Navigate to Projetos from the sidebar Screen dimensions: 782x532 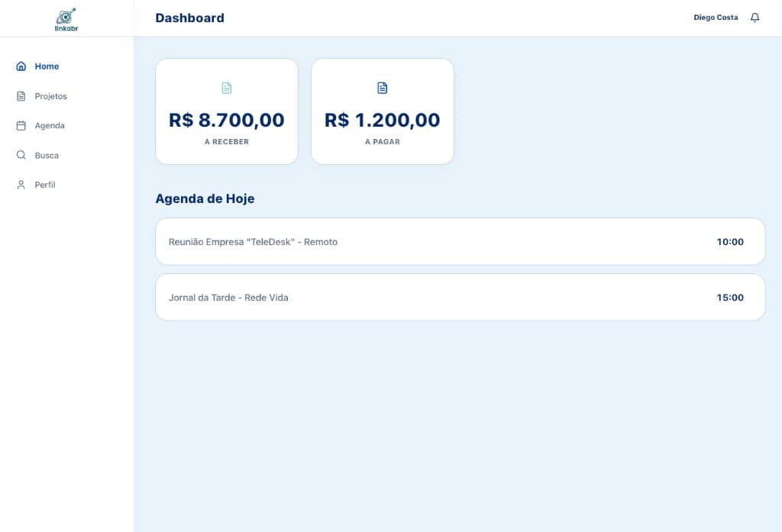tap(50, 96)
